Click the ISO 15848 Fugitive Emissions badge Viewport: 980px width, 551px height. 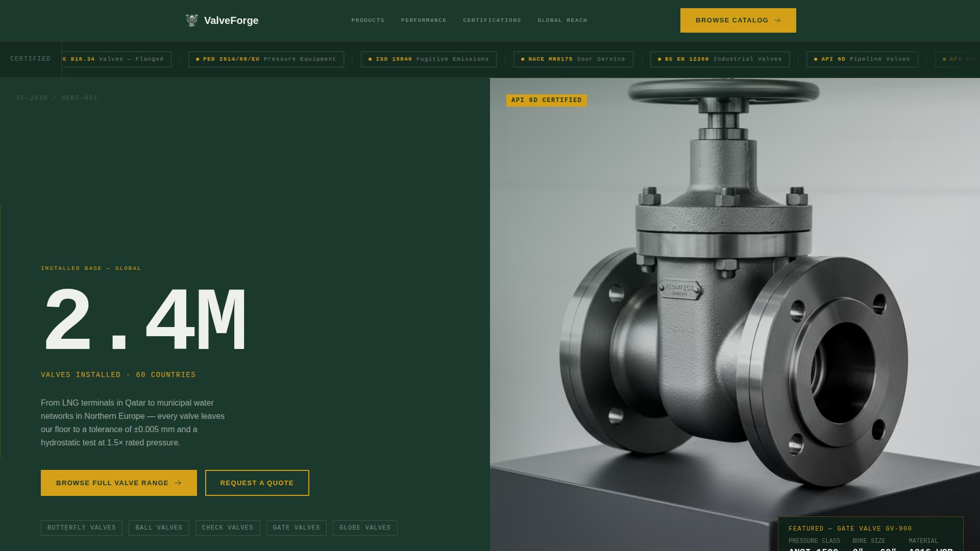pos(429,59)
